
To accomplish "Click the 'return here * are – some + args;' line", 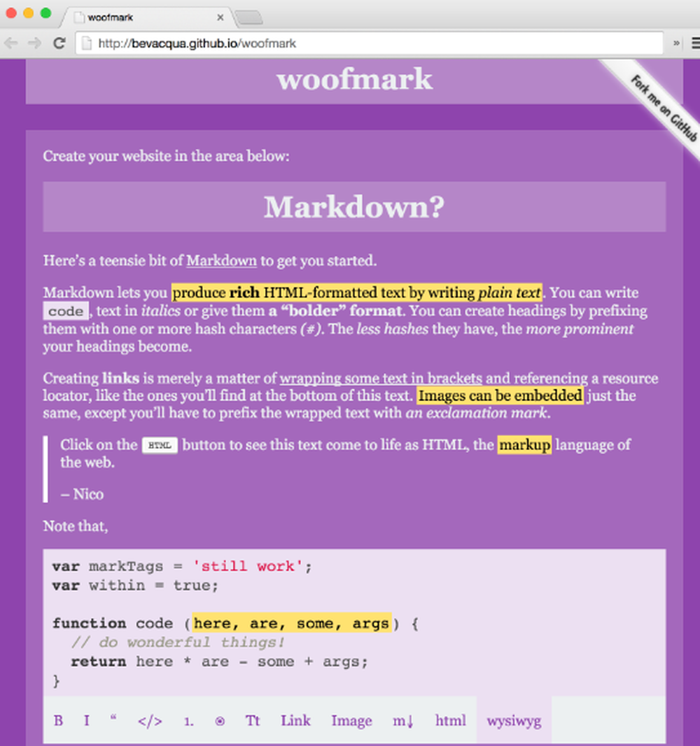I will click(x=219, y=662).
